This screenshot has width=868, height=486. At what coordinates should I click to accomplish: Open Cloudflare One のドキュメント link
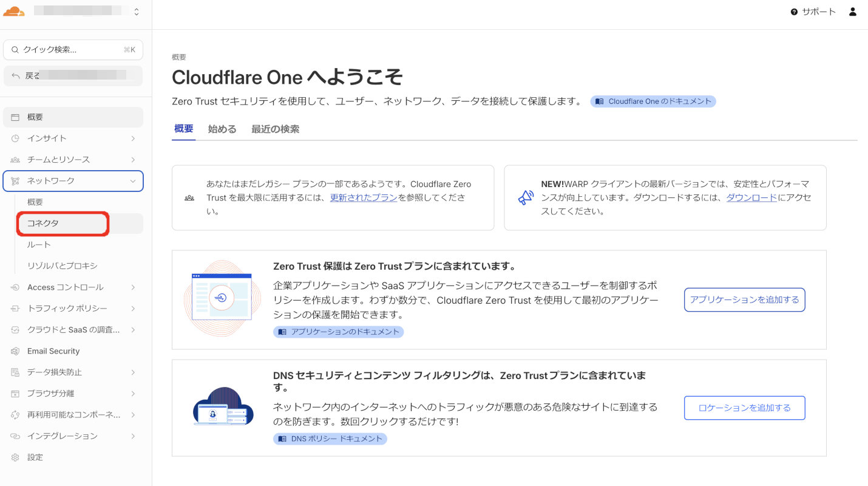(x=653, y=101)
